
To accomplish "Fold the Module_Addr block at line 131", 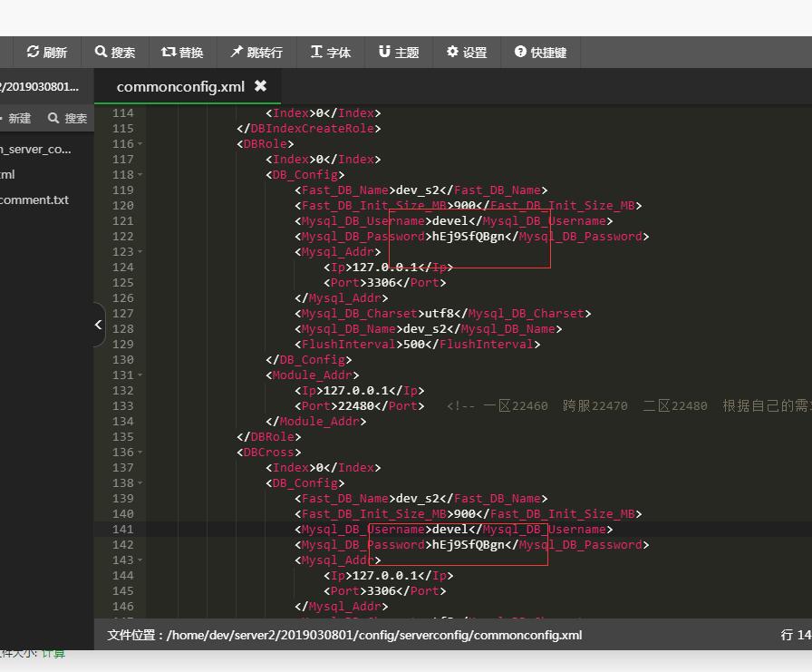I will point(140,375).
